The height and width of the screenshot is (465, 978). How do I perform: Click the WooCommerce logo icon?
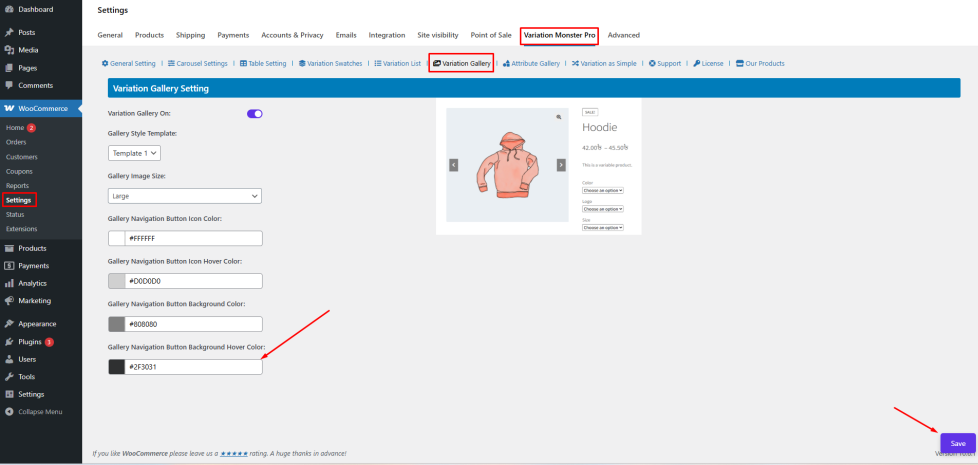pyautogui.click(x=9, y=108)
